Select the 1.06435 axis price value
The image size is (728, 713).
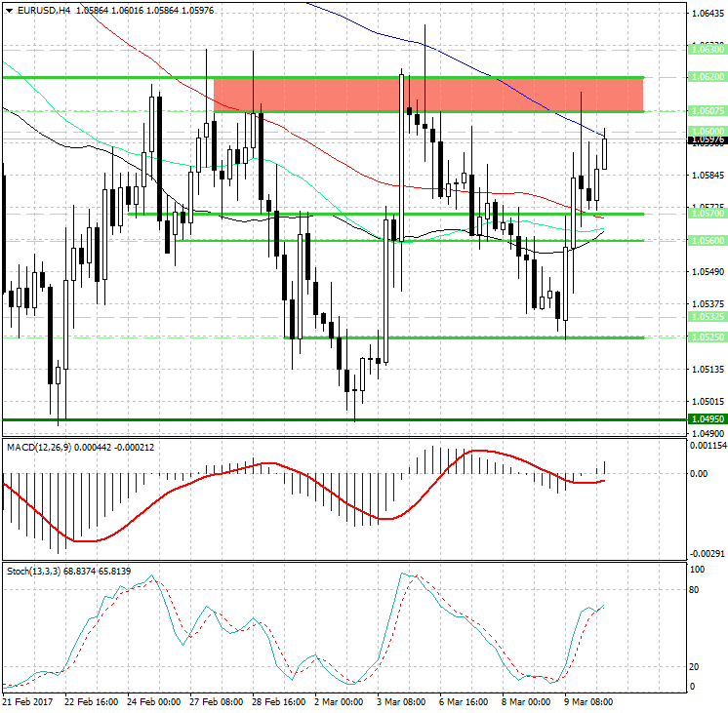point(708,14)
